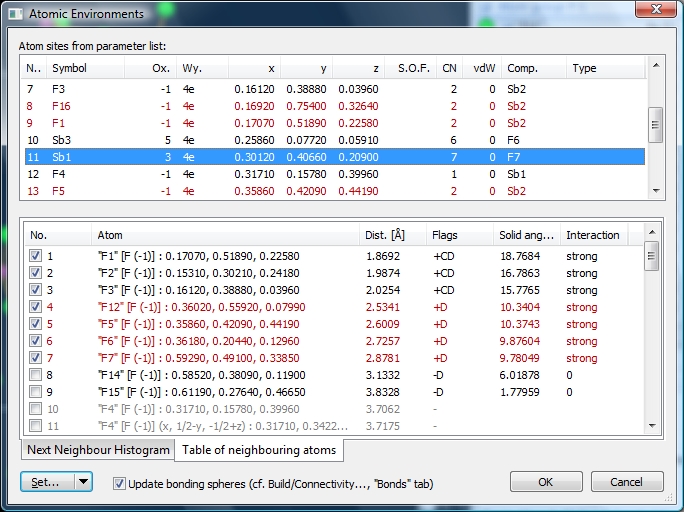Image resolution: width=684 pixels, height=512 pixels.
Task: Enable checkbox for row 8 F14
Action: pyautogui.click(x=36, y=375)
